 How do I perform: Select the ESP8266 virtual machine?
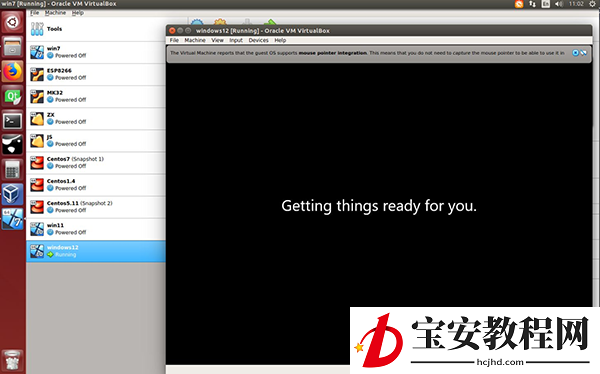click(x=96, y=74)
